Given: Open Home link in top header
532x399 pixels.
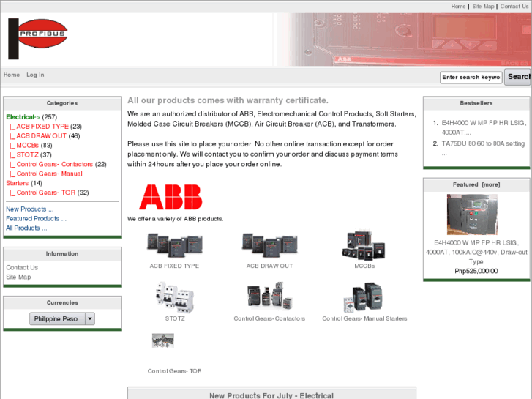Looking at the screenshot, I should [x=458, y=6].
